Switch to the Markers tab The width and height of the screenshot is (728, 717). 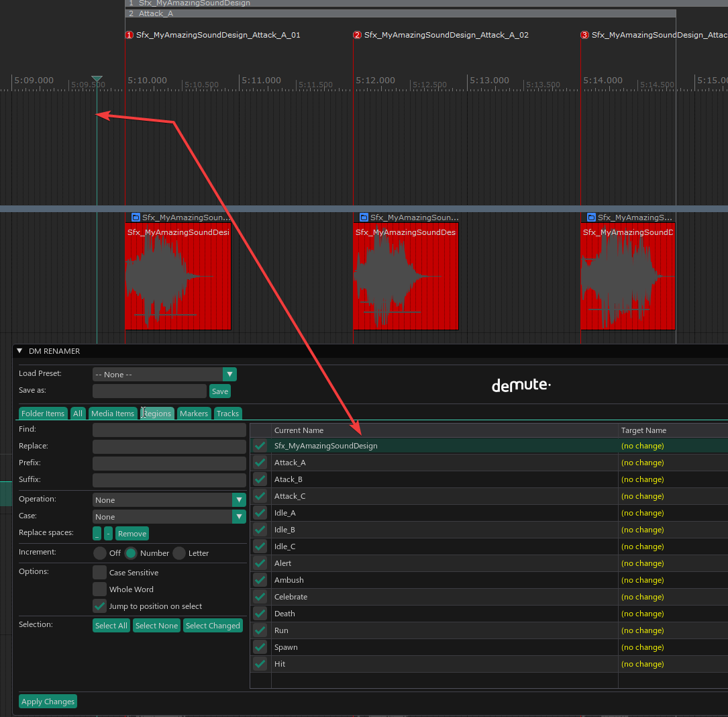[x=194, y=413]
